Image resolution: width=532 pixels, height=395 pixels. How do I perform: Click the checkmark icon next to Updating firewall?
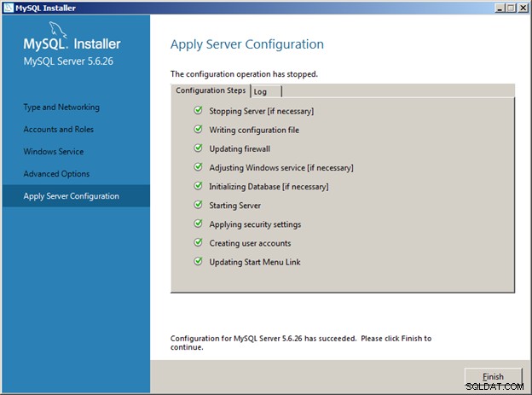[198, 148]
